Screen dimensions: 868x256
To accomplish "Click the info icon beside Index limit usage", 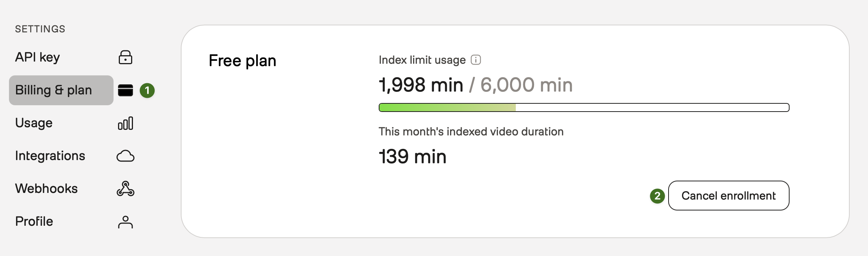I will (476, 60).
